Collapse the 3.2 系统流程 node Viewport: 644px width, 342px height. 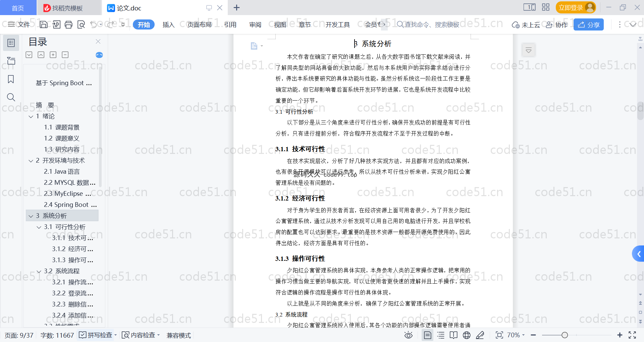point(39,271)
